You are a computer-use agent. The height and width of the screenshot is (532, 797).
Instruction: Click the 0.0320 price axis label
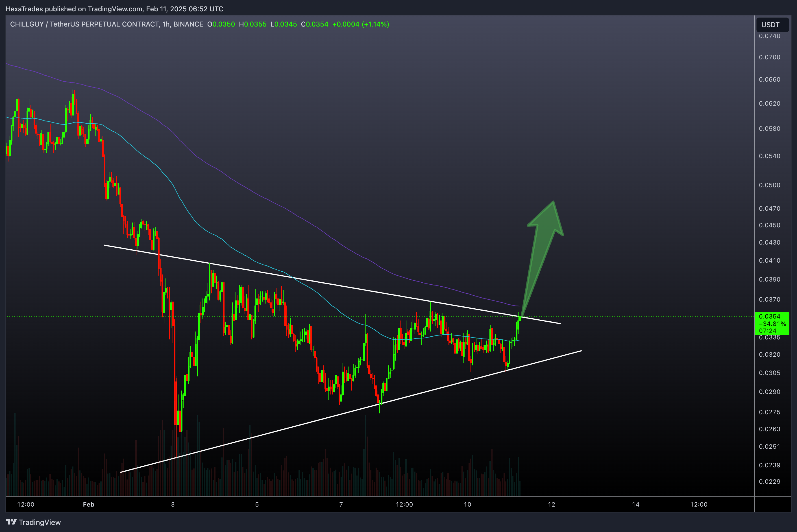point(770,355)
